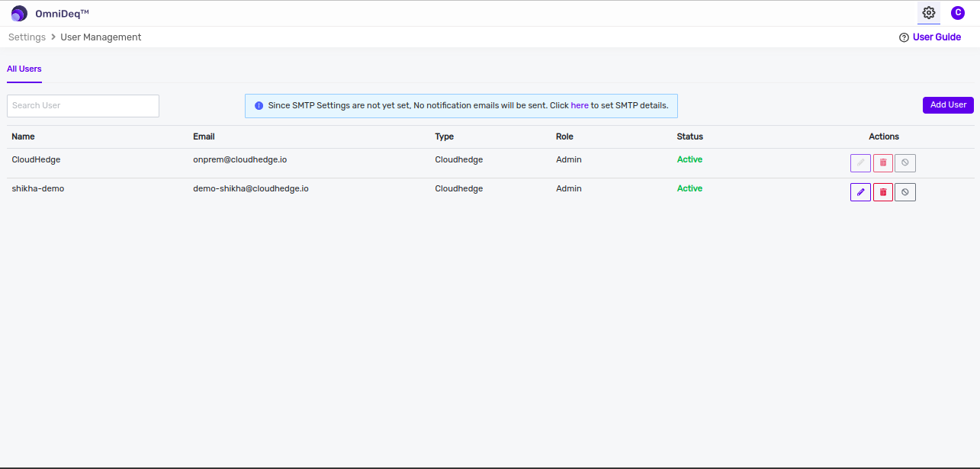Viewport: 980px width, 469px height.
Task: Focus the Search User input field
Action: [x=83, y=106]
